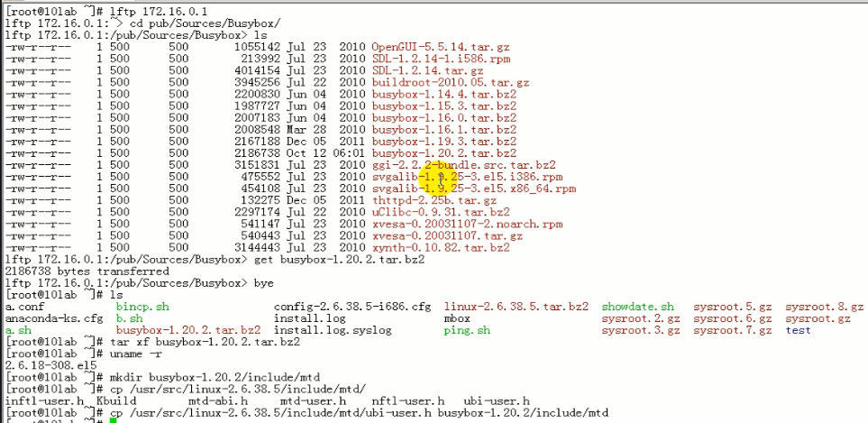This screenshot has height=423, width=868.
Task: Click the SDL-1.2.14.tar.gz filename
Action: (428, 71)
